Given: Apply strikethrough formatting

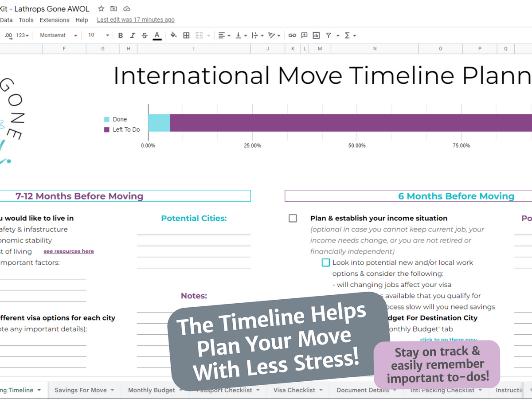Looking at the screenshot, I should pos(145,35).
